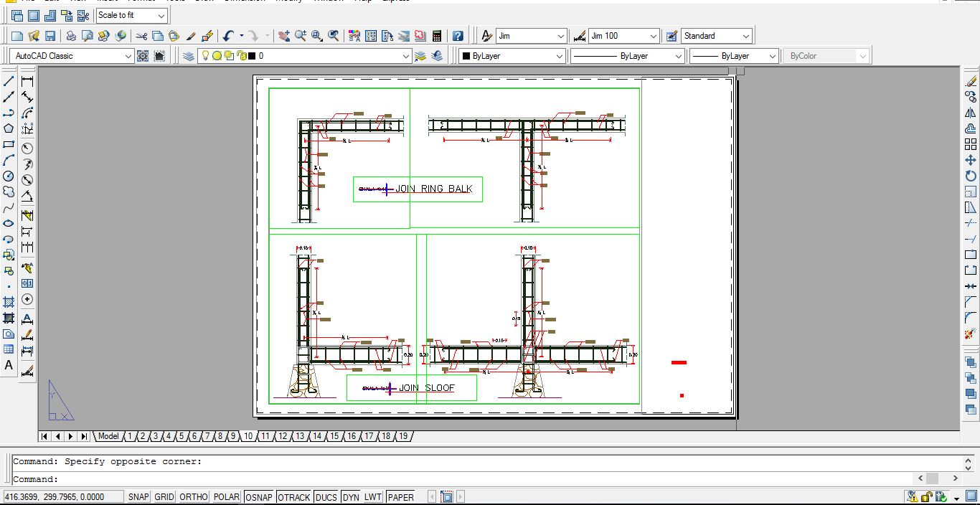The image size is (980, 505).
Task: Click the Hatch tool icon
Action: [x=9, y=302]
